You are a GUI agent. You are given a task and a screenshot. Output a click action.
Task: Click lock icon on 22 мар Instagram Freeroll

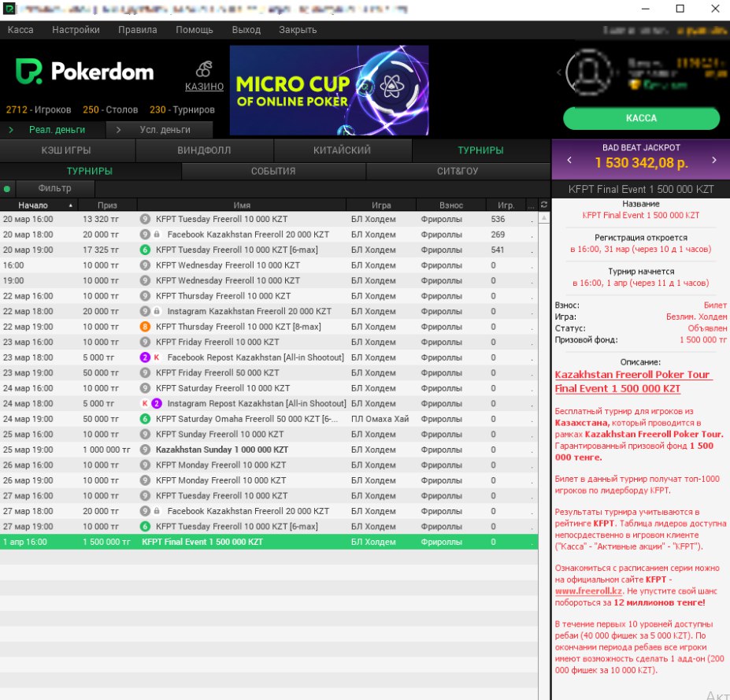(x=157, y=311)
